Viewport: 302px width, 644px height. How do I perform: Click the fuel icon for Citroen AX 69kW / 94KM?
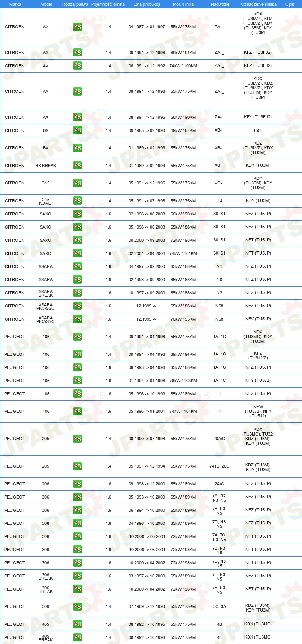point(78,53)
